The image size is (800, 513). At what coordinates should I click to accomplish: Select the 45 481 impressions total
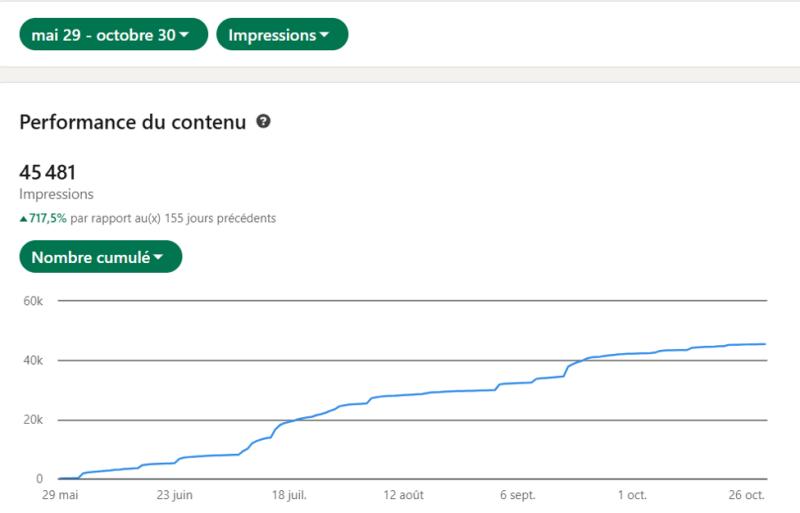(x=48, y=172)
